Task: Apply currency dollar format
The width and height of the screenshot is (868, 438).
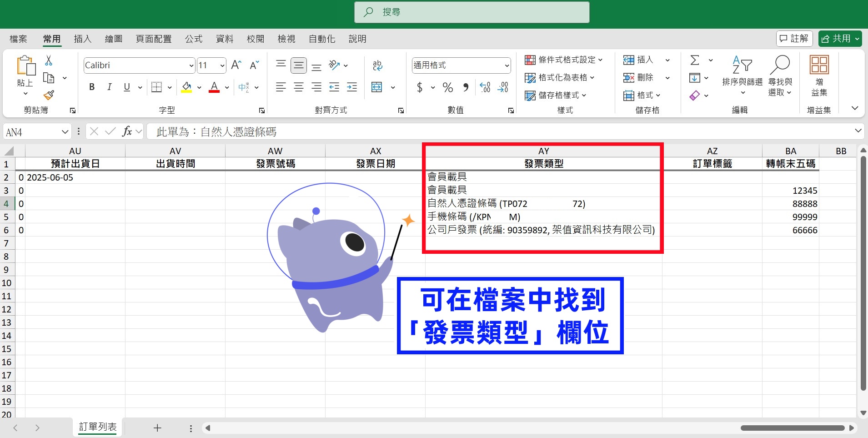Action: click(x=420, y=87)
